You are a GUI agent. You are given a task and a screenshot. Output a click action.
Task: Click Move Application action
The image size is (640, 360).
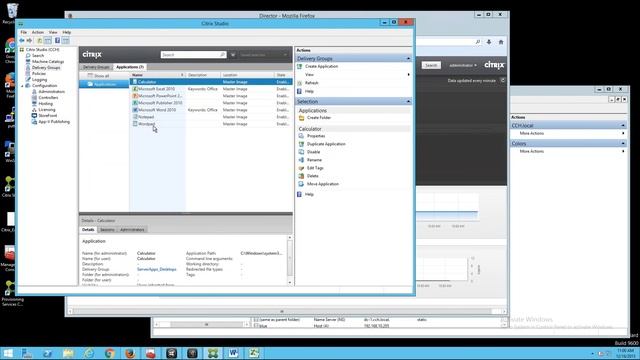323,184
